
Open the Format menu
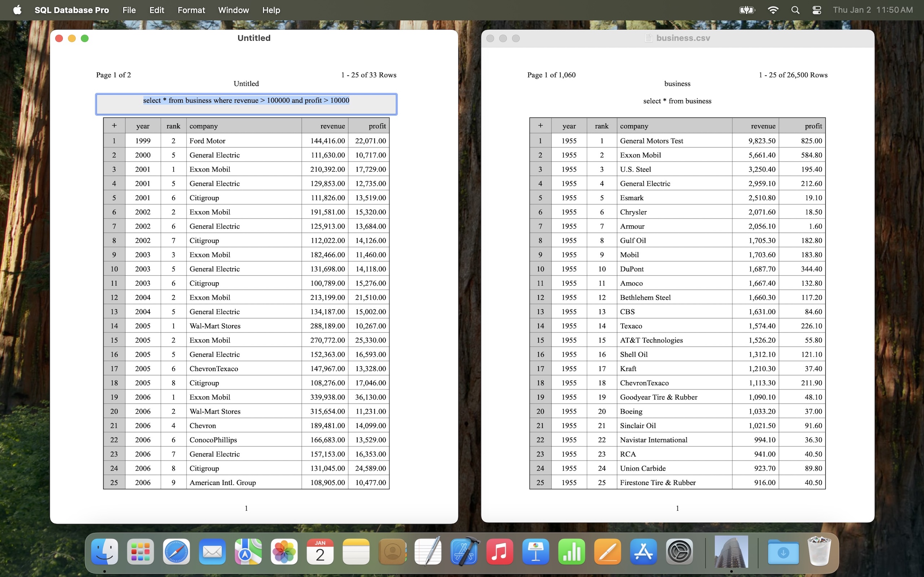[x=191, y=10]
